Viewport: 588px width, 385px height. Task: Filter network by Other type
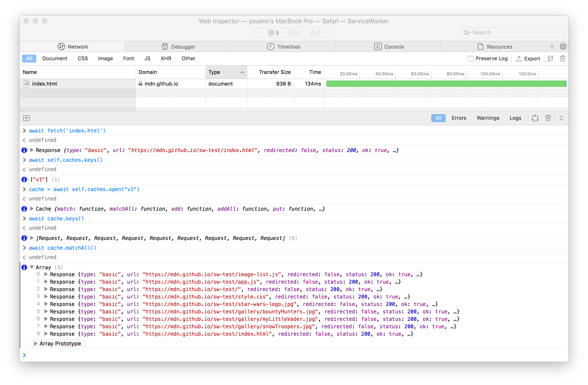point(188,59)
